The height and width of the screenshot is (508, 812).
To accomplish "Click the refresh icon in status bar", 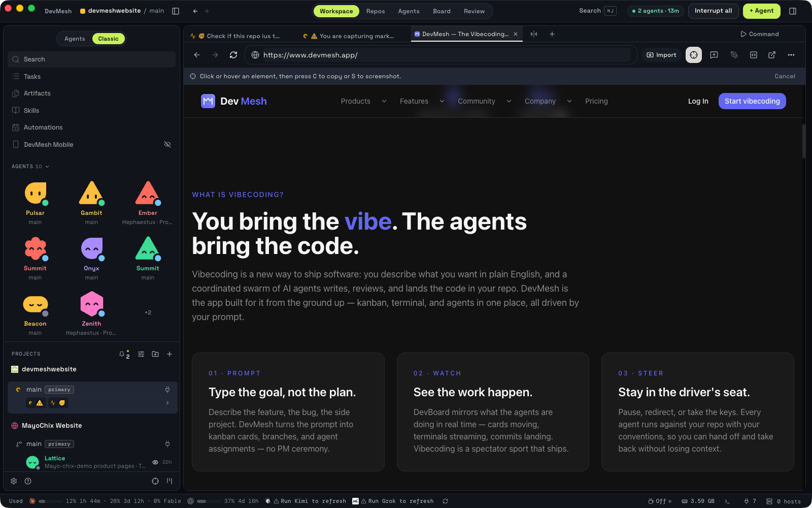I will point(445,501).
